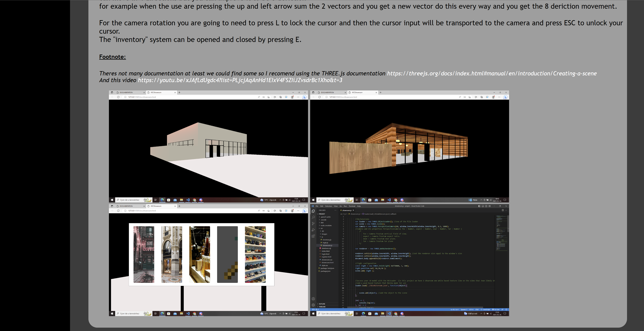Screen dimensions: 644x331
Task: Select sneakers shelf image in inventory screenshot
Action: pos(255,254)
